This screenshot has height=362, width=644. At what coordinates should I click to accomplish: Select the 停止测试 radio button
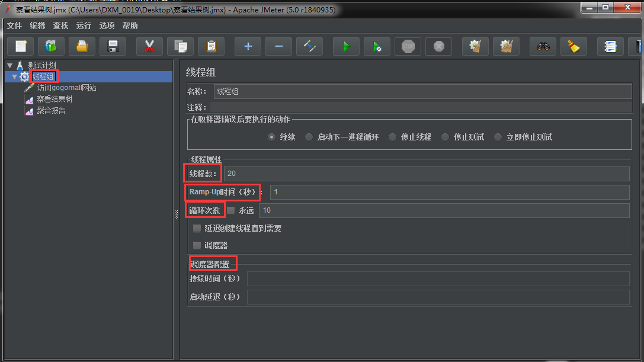pyautogui.click(x=445, y=137)
